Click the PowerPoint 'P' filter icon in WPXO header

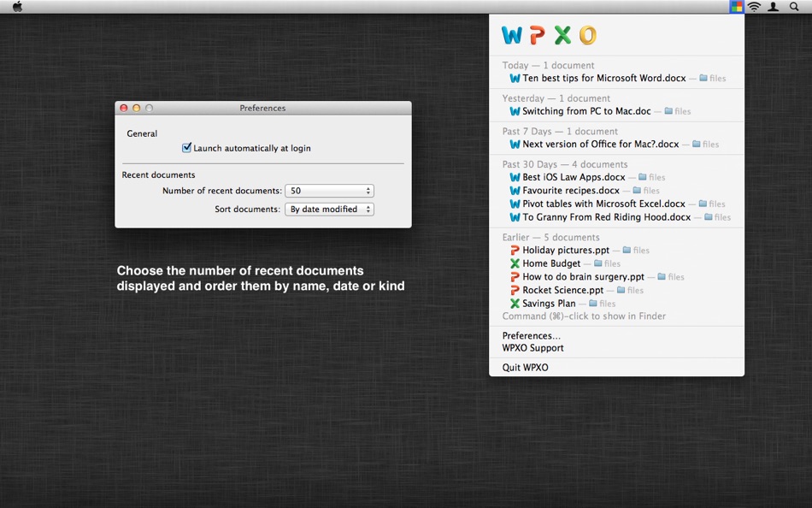[537, 35]
